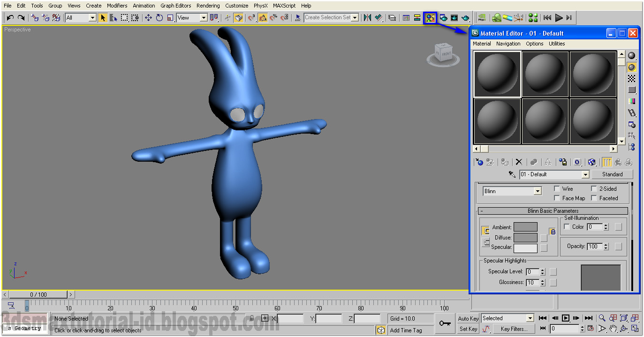Toggle the Selection Lock padlock in status bar

252,318
